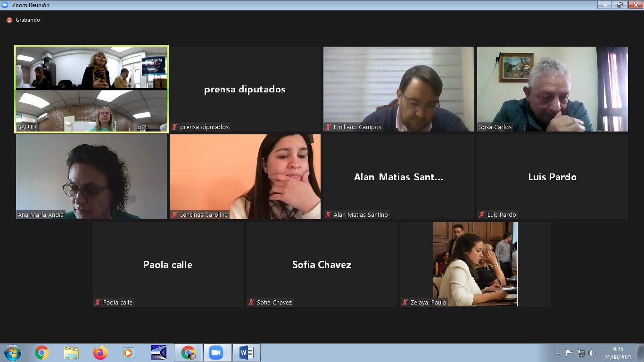This screenshot has width=644, height=362.
Task: Open the clock showing 9:45 24/08/2021
Action: [x=618, y=353]
